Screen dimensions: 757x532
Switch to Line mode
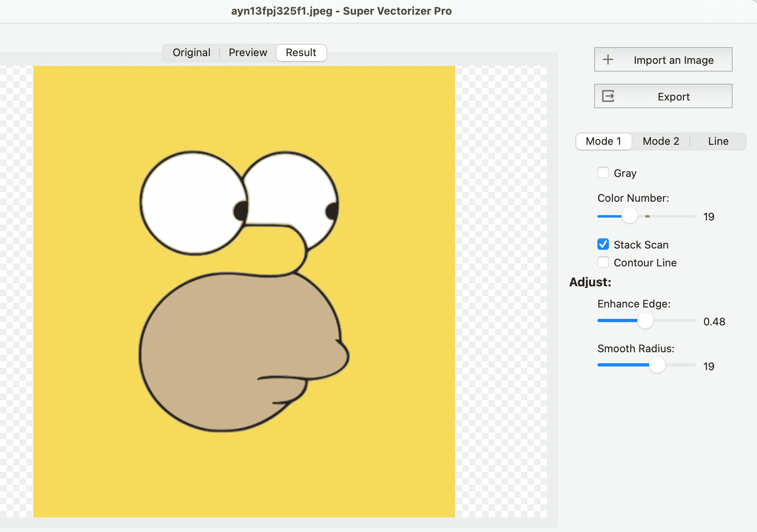[718, 141]
